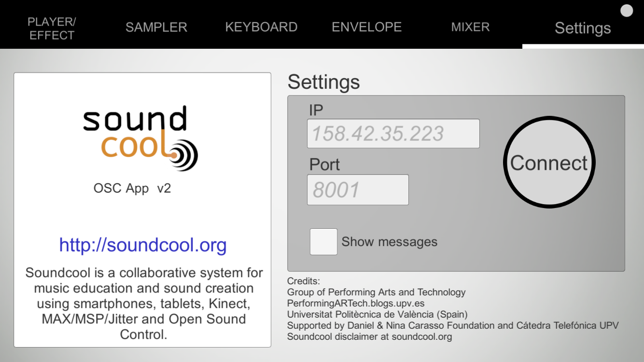This screenshot has width=644, height=362.
Task: Click the white connection status indicator
Action: pyautogui.click(x=627, y=11)
